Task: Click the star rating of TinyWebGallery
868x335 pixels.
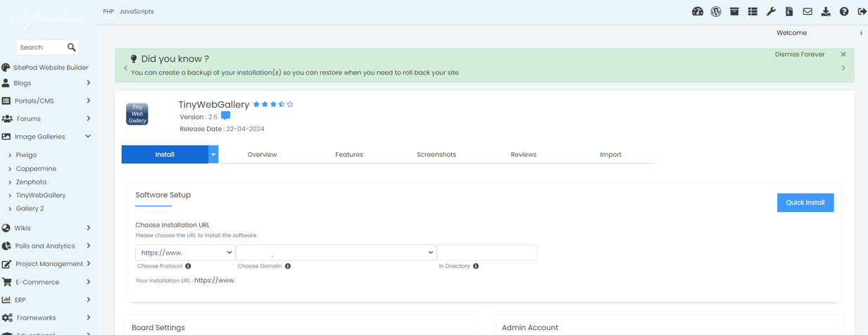Action: click(273, 104)
